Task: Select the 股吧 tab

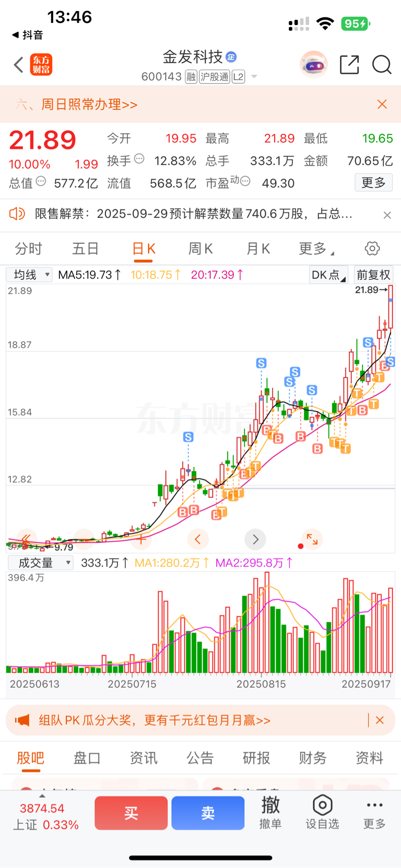Action: [x=31, y=758]
